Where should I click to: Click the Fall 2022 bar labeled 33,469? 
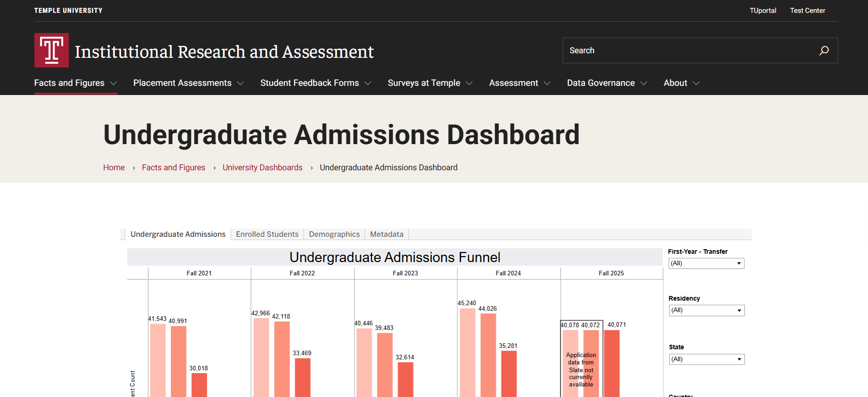click(303, 377)
